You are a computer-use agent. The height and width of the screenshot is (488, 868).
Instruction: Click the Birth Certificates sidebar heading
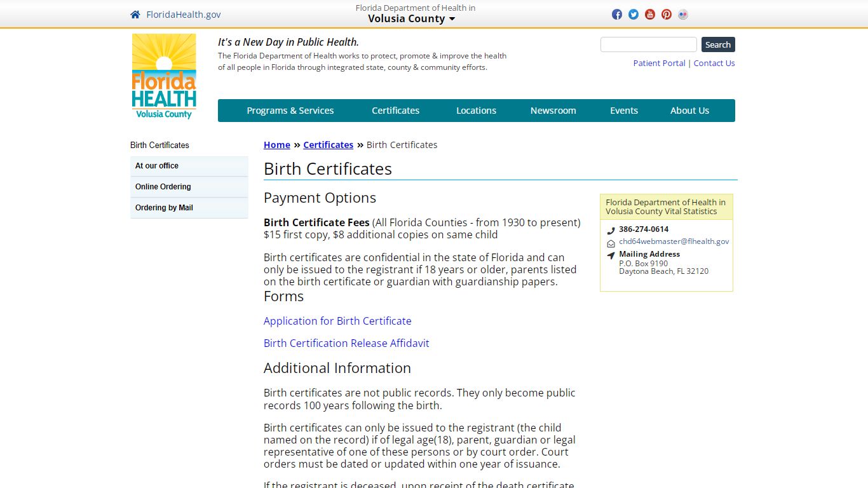click(x=159, y=146)
